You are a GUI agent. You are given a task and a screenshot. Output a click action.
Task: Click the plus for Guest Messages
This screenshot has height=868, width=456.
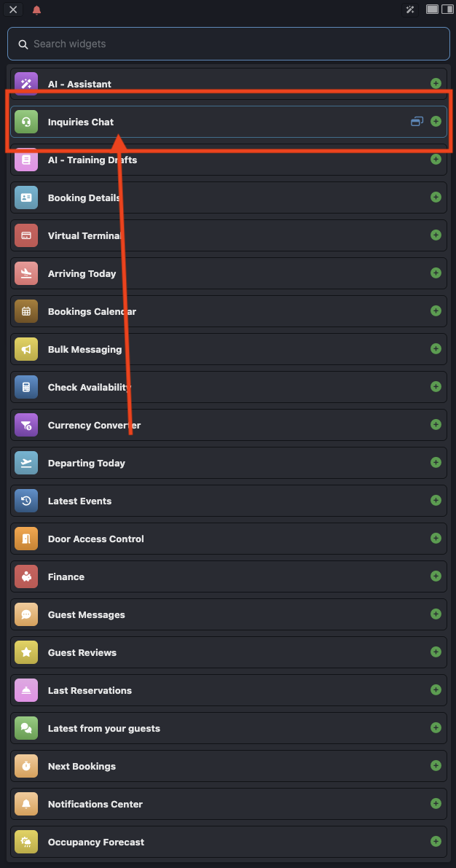[x=436, y=614]
